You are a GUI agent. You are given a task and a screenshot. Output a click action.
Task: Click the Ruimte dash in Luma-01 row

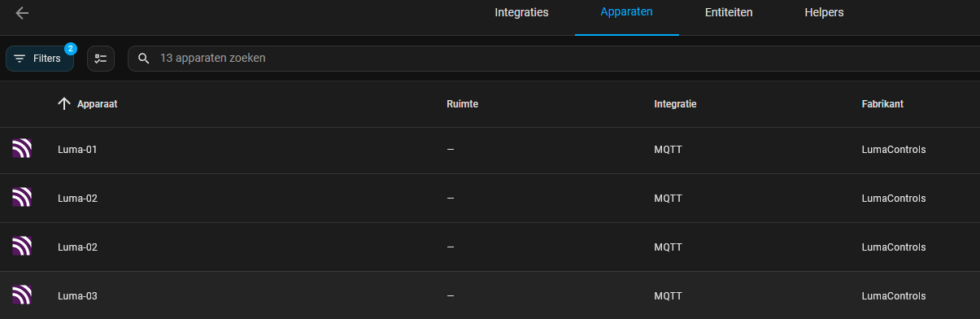coord(451,150)
